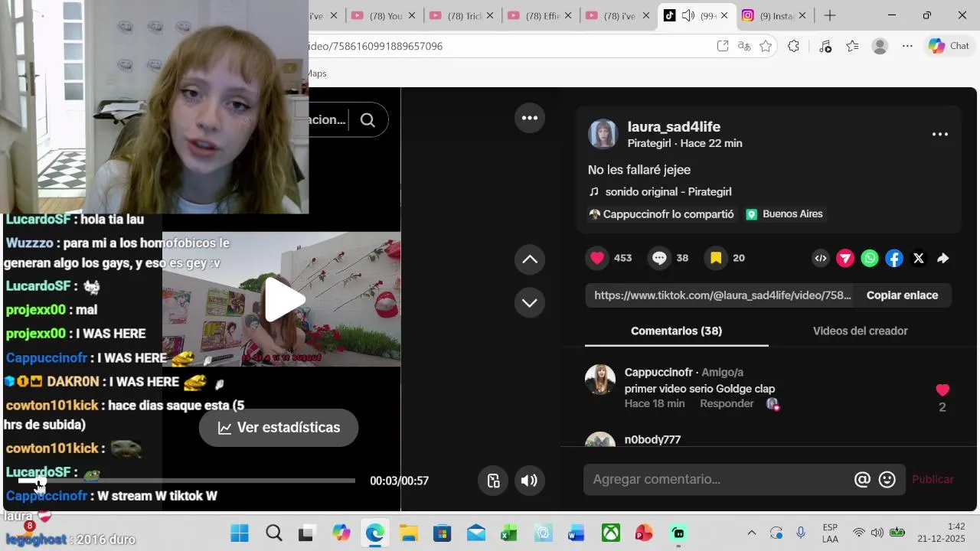Open Excel from the taskbar
Screen dimensions: 980x551
pyautogui.click(x=509, y=533)
